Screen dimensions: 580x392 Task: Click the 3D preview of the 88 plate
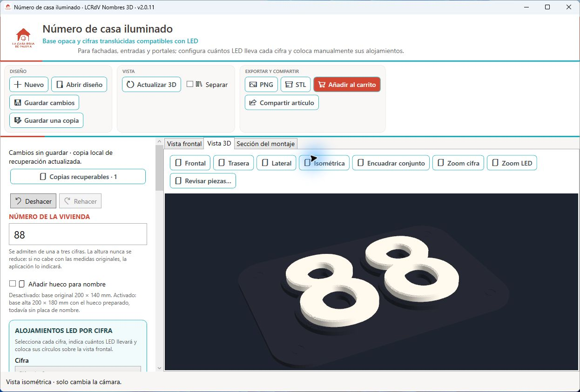pos(371,282)
